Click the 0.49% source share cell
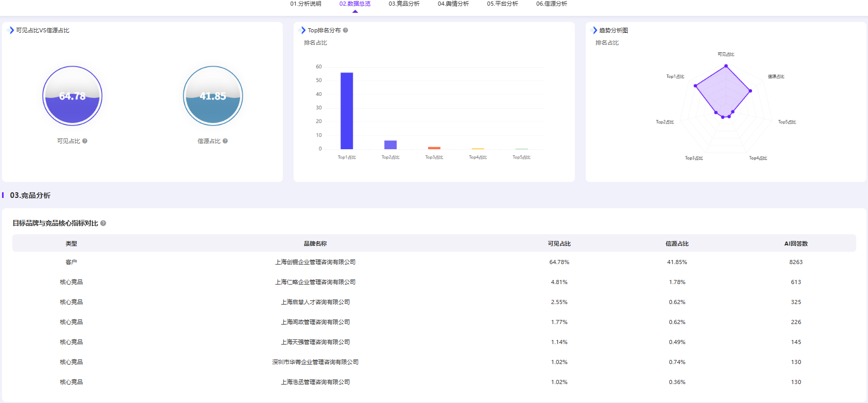This screenshot has height=403, width=868. (677, 342)
